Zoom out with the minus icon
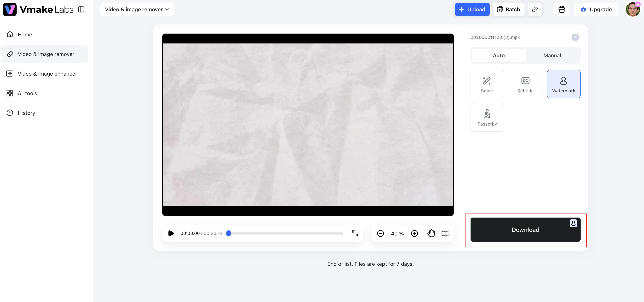 tap(380, 233)
